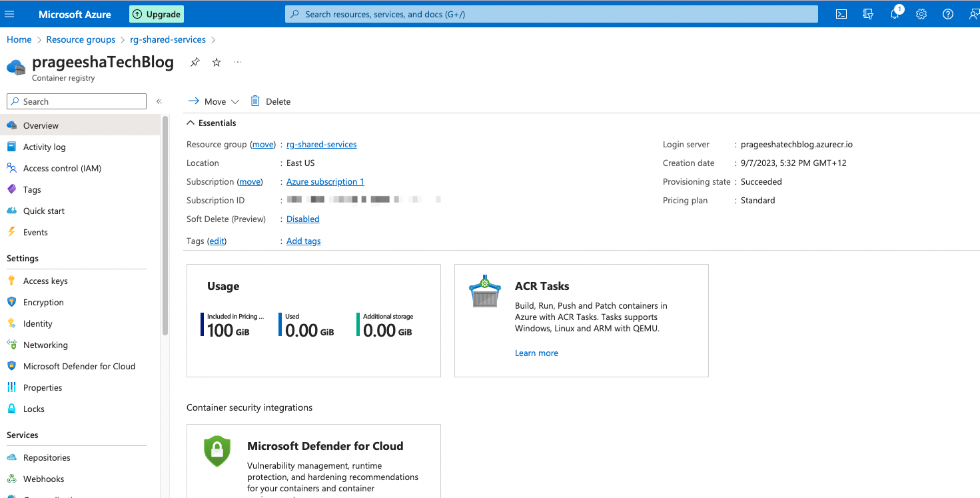980x498 pixels.
Task: Favorite prageeshaTechBlog with the star
Action: 216,62
